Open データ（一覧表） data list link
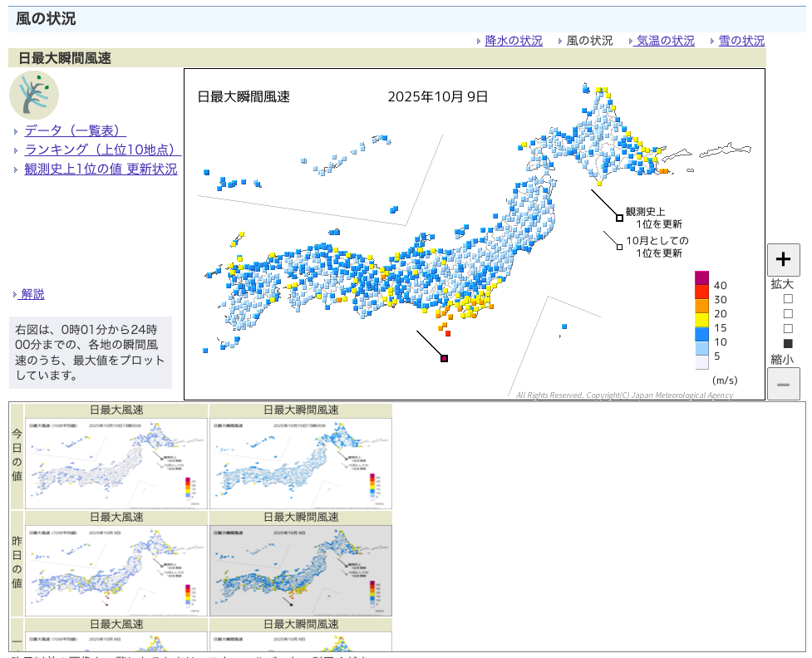 pyautogui.click(x=75, y=130)
